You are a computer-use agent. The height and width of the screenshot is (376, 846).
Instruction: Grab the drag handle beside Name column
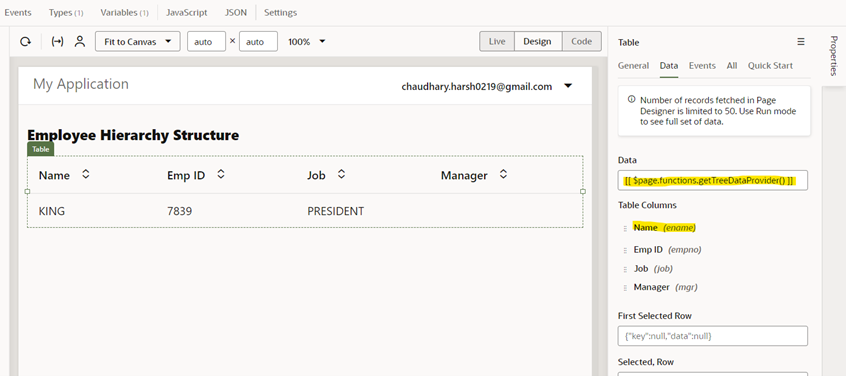[x=625, y=228]
